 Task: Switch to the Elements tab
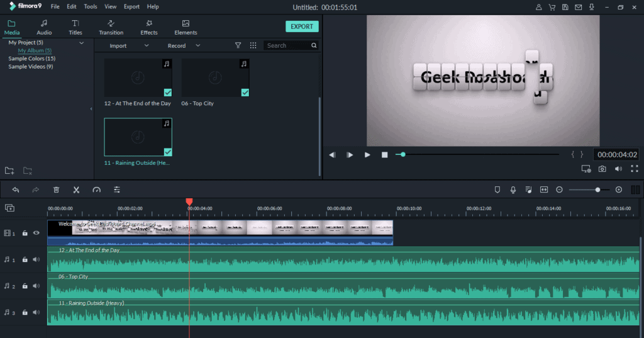(x=186, y=28)
